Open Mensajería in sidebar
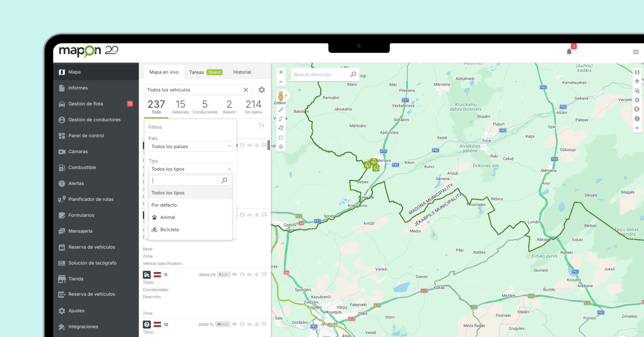 (x=96, y=231)
